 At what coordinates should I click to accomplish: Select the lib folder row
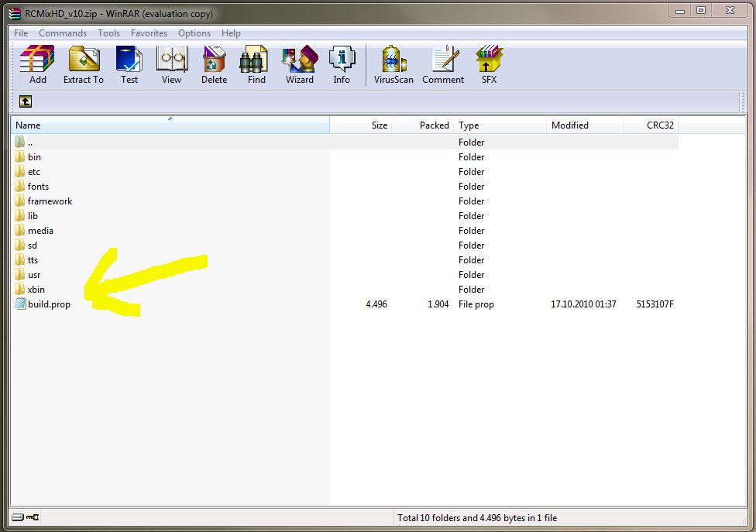coord(345,215)
